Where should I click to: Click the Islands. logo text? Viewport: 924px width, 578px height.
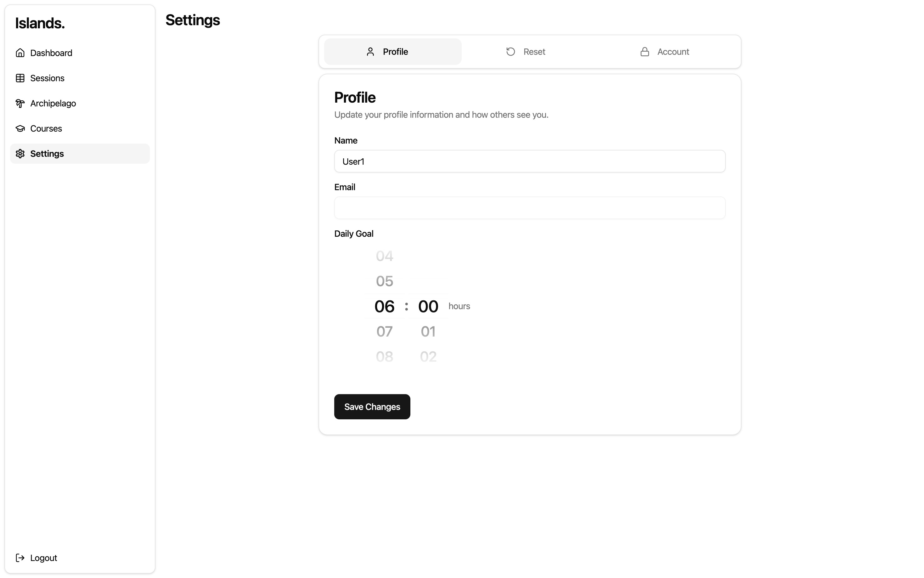40,23
